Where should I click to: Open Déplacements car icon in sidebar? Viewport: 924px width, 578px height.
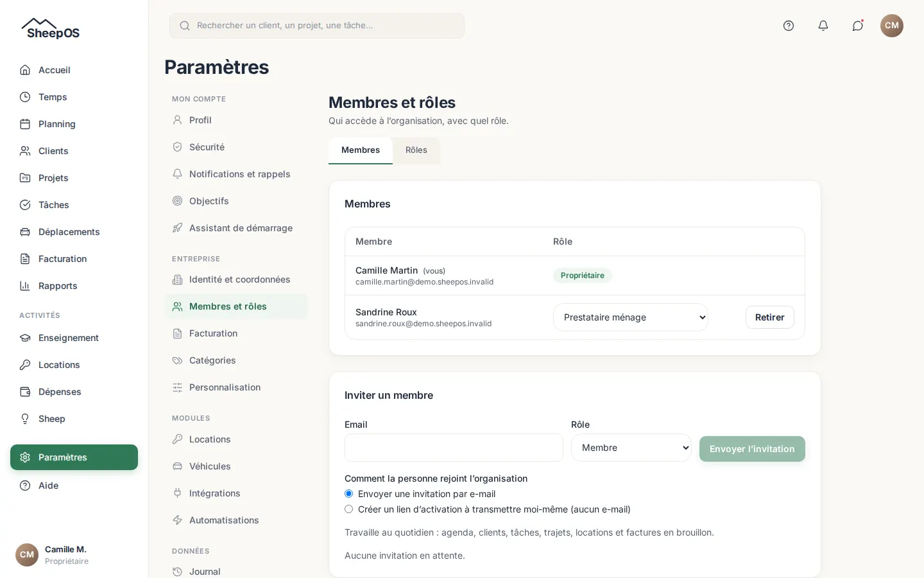(25, 232)
